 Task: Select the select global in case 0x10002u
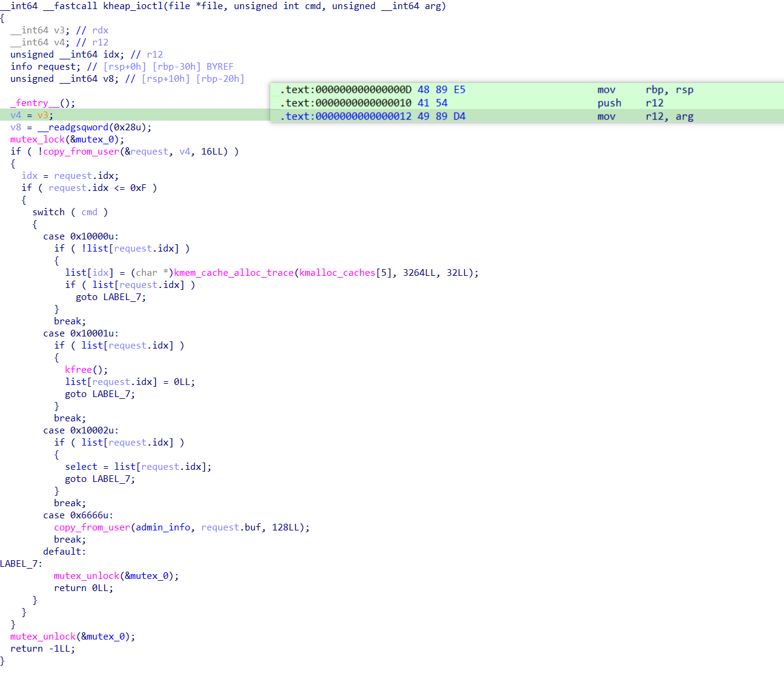pyautogui.click(x=81, y=466)
